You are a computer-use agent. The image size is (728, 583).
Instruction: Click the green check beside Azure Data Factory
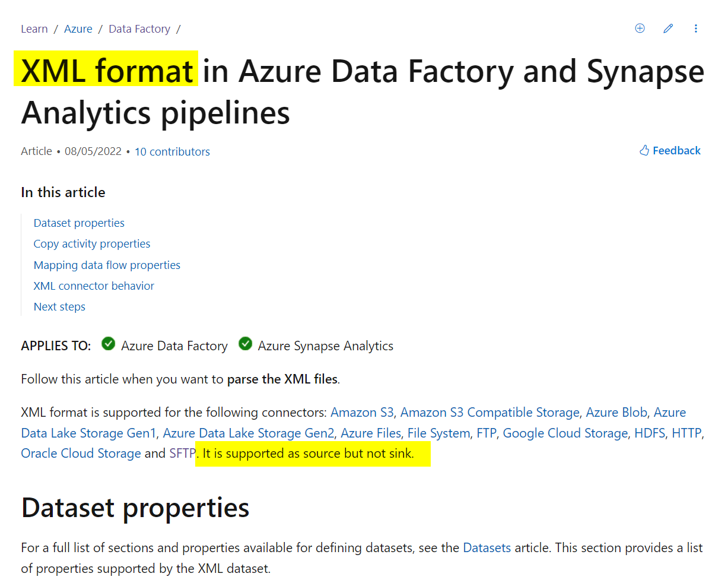(x=108, y=344)
